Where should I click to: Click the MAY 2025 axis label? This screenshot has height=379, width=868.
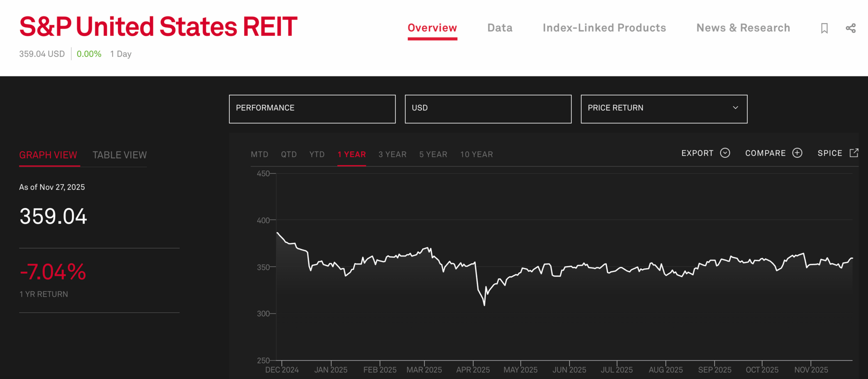(x=520, y=370)
